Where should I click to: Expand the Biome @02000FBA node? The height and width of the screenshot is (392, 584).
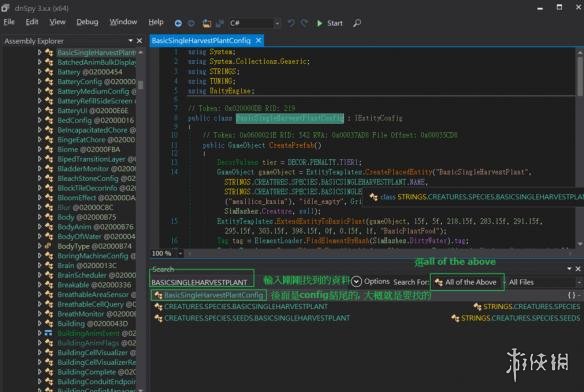pyautogui.click(x=39, y=149)
